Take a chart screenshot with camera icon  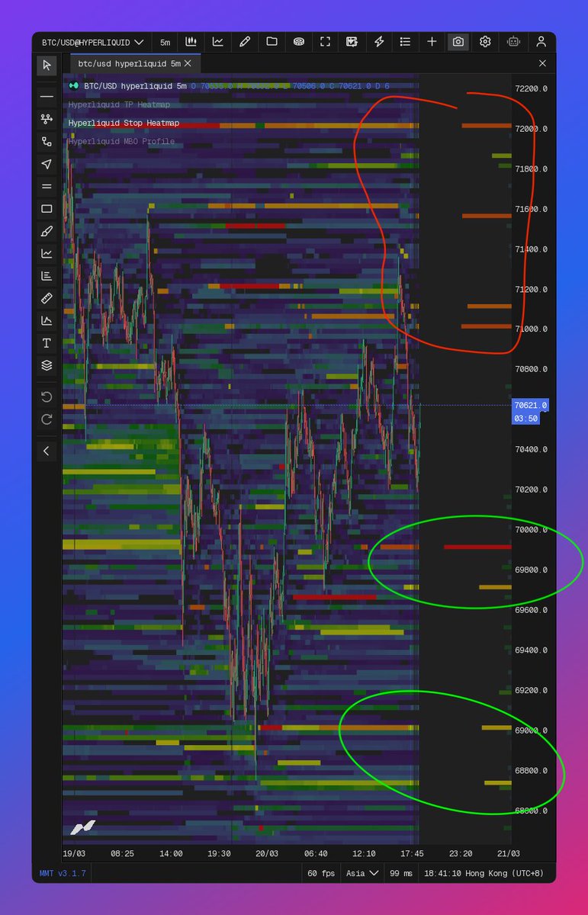(458, 42)
